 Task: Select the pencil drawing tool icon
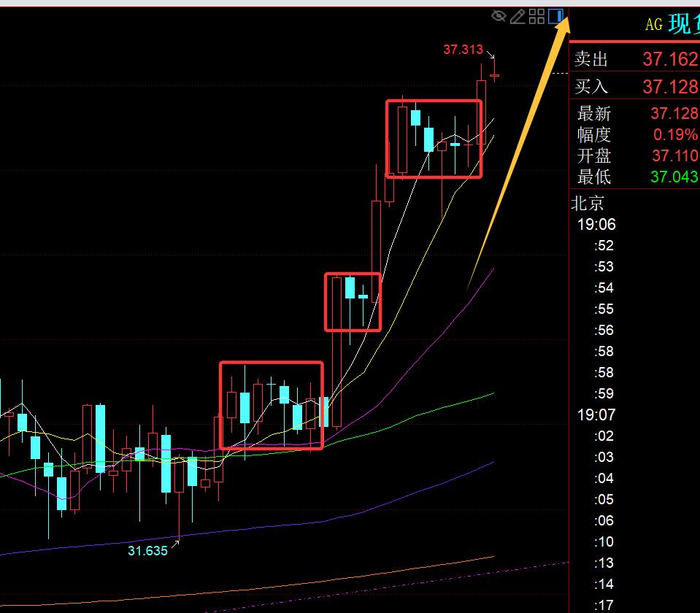[518, 16]
